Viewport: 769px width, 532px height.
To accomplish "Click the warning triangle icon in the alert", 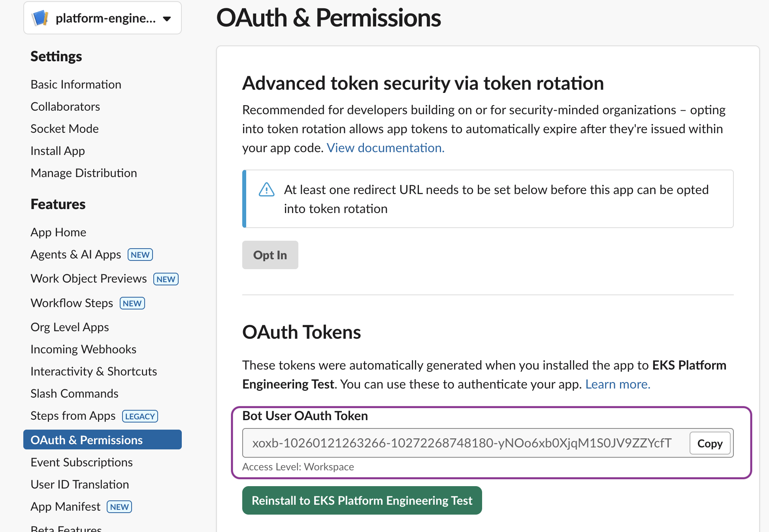I will click(266, 190).
